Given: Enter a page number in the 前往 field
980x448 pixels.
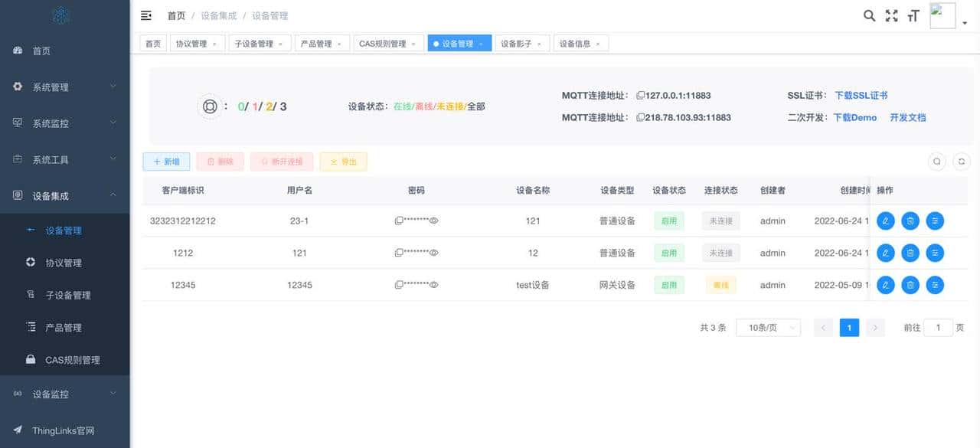Looking at the screenshot, I should [x=938, y=327].
